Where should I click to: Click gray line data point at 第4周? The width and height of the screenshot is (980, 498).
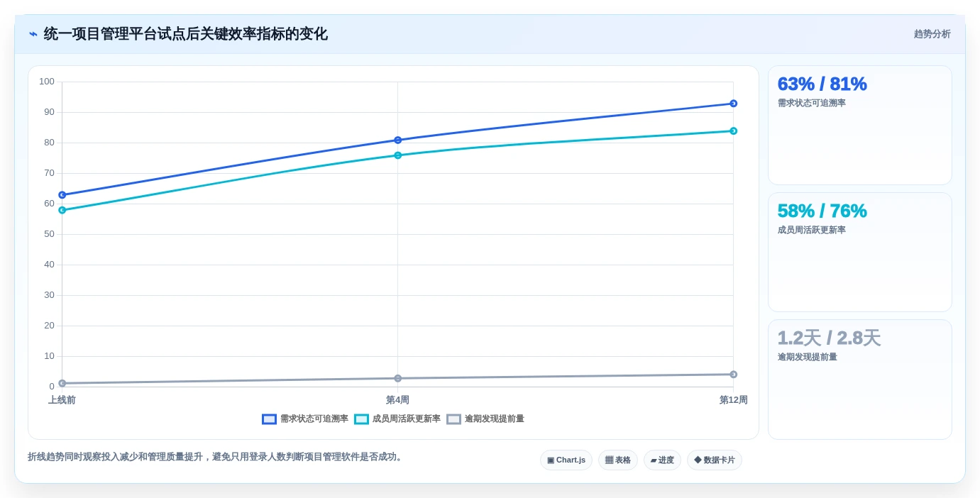[398, 378]
